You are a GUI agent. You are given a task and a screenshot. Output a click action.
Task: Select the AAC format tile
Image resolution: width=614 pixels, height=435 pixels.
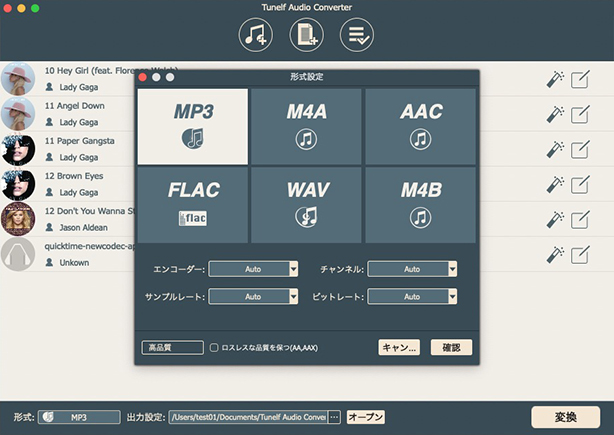click(x=421, y=126)
